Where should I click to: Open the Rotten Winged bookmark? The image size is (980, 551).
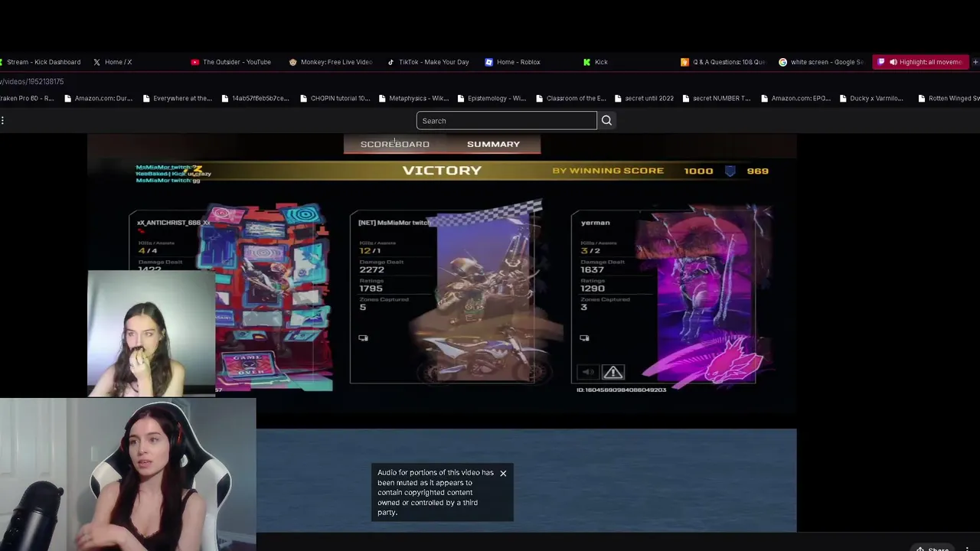point(949,98)
